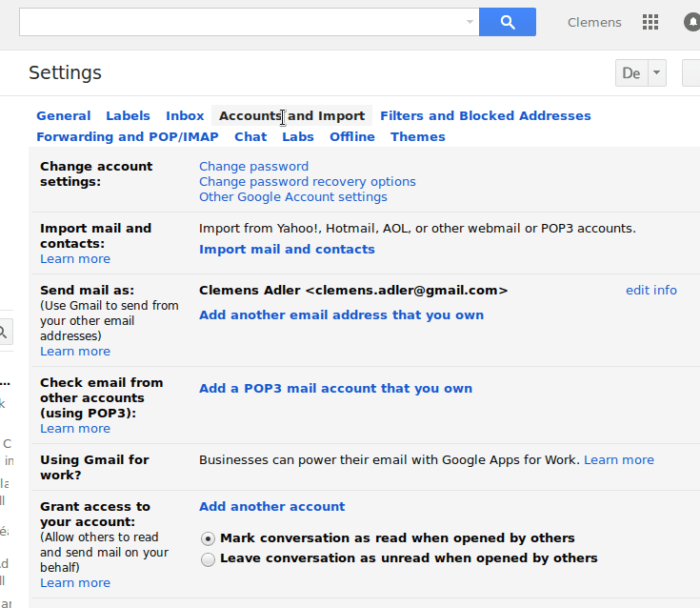This screenshot has height=608, width=700.
Task: Open Other Google Account settings link
Action: coord(293,196)
